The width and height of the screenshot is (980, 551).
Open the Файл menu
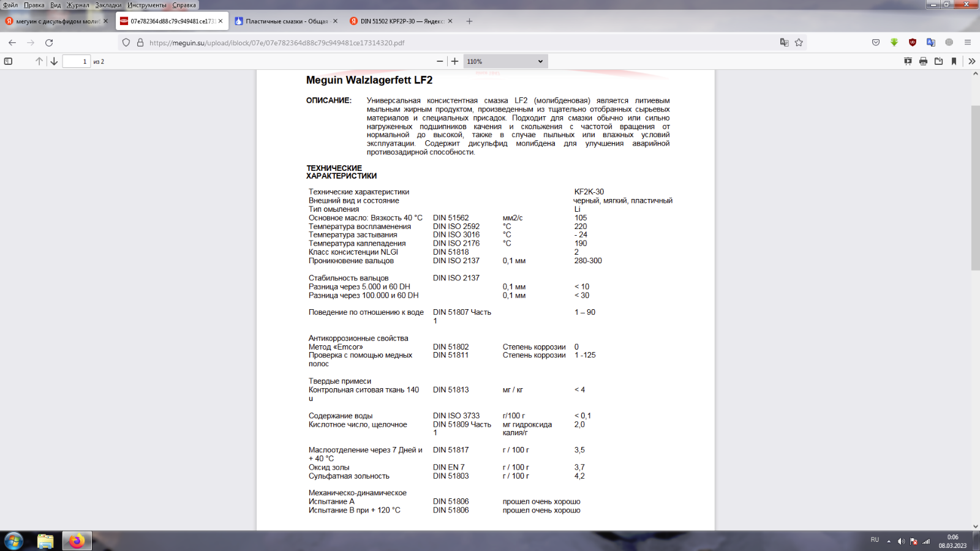click(10, 5)
